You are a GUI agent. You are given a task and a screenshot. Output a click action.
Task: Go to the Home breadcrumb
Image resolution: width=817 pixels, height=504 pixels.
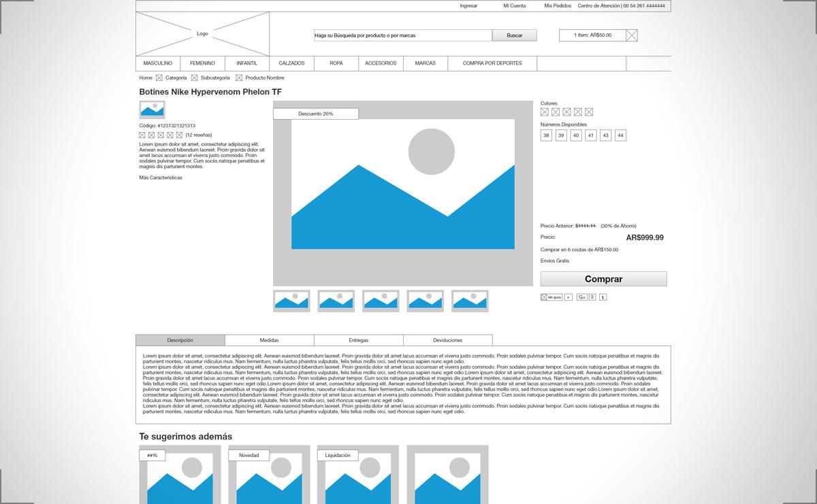[146, 78]
